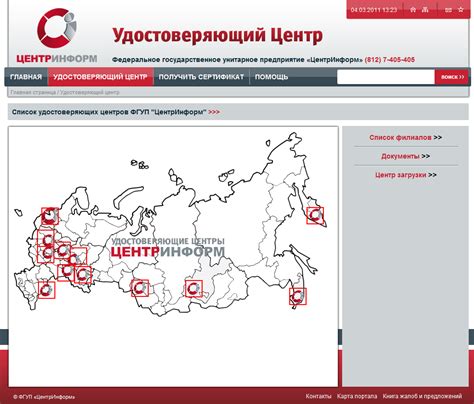
Task: Open the sitemap icon in top bar
Action: point(425,10)
